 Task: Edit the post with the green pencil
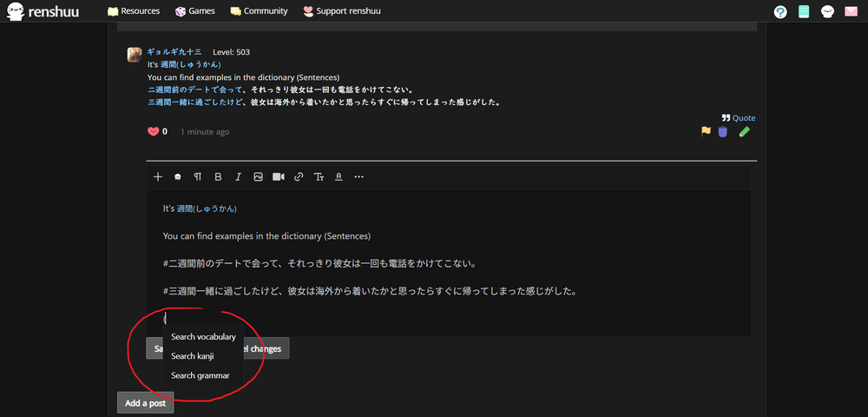click(x=745, y=131)
